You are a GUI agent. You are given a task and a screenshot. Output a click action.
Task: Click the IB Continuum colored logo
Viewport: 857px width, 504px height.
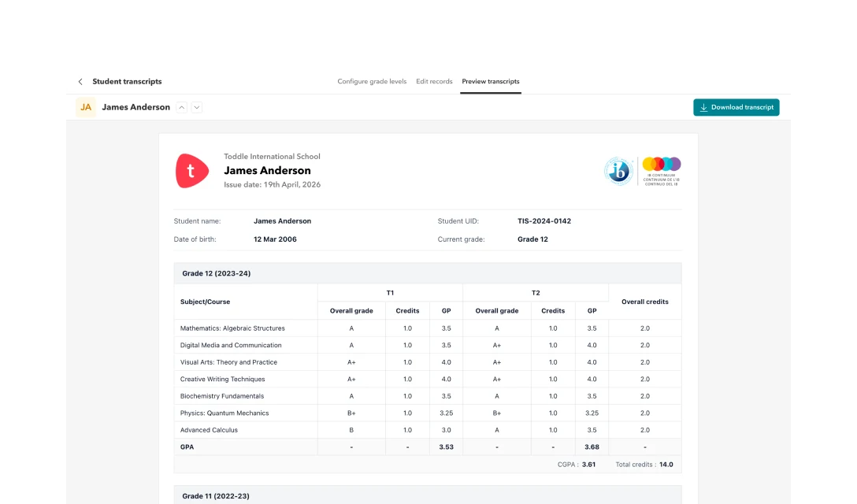(x=662, y=171)
